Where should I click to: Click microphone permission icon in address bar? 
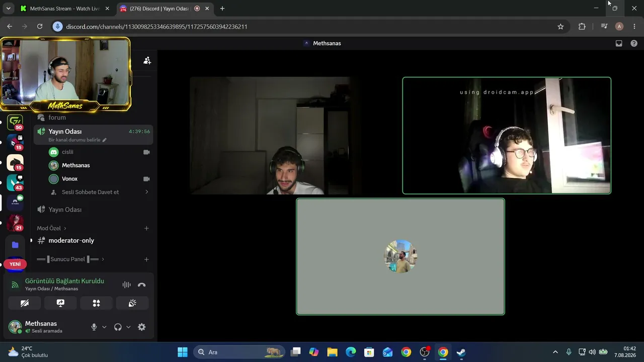(x=58, y=27)
